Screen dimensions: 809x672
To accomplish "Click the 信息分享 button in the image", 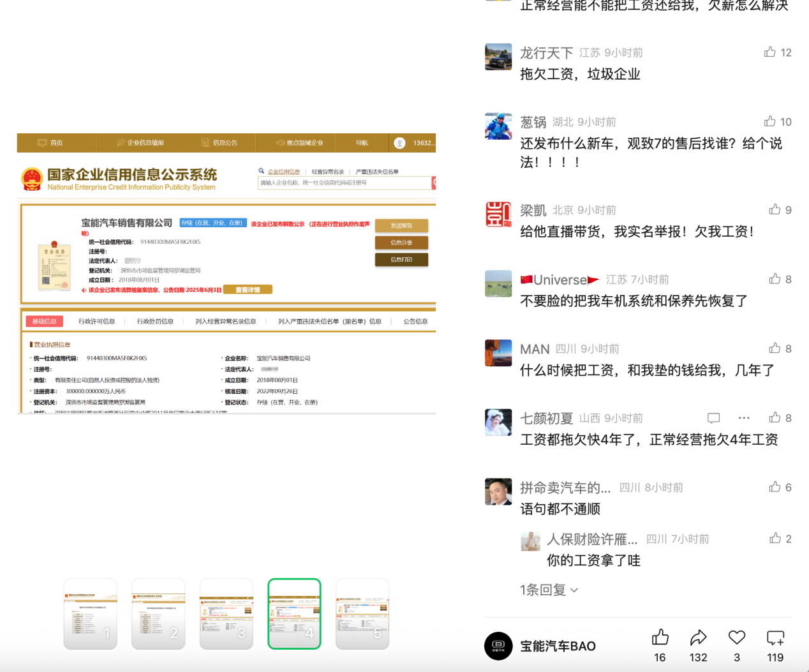I will (x=401, y=243).
